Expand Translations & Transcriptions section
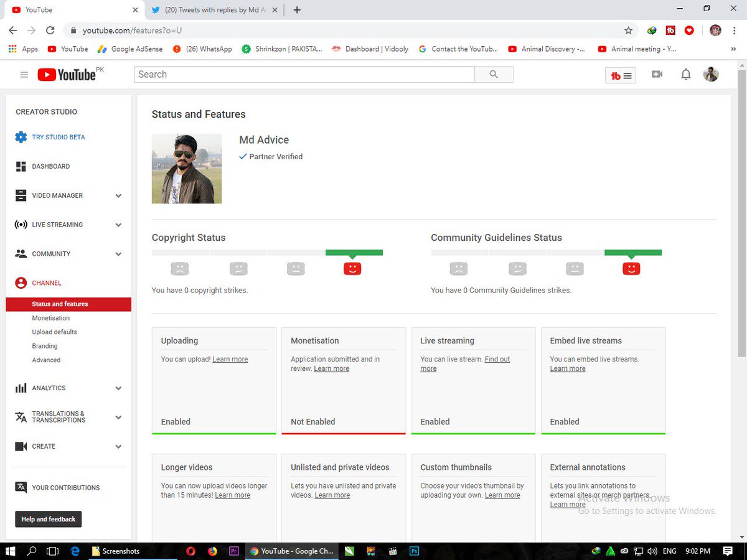This screenshot has height=560, width=747. (x=118, y=418)
